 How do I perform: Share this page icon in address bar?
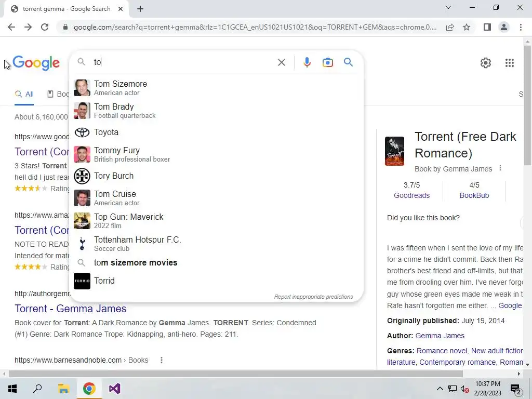pos(450,27)
